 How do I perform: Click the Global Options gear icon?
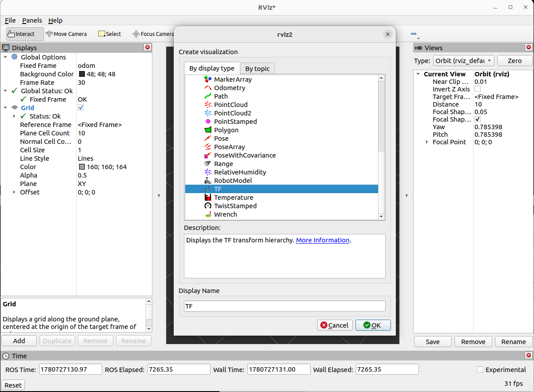pyautogui.click(x=15, y=57)
